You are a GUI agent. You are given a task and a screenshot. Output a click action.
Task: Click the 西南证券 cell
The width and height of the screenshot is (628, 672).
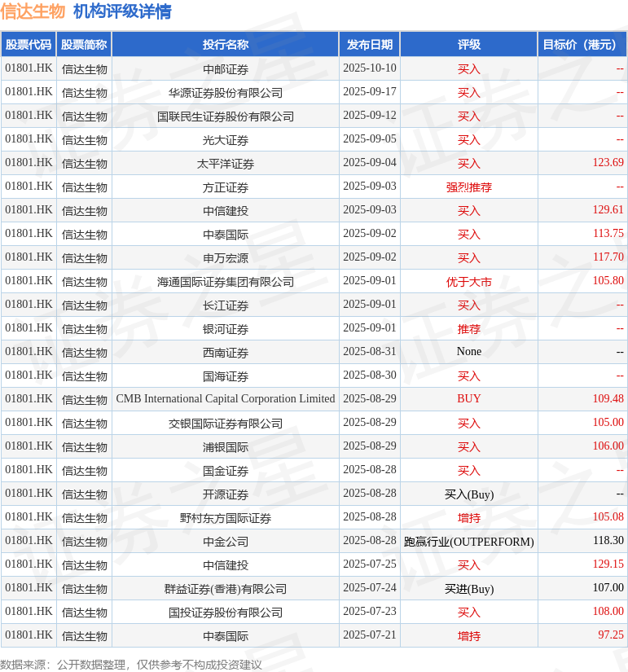coord(226,353)
